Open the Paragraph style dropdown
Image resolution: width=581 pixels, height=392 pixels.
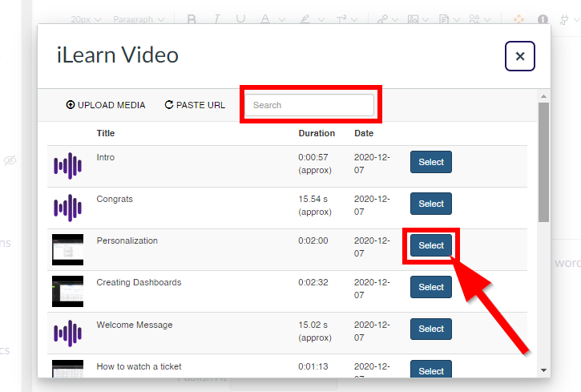(139, 19)
